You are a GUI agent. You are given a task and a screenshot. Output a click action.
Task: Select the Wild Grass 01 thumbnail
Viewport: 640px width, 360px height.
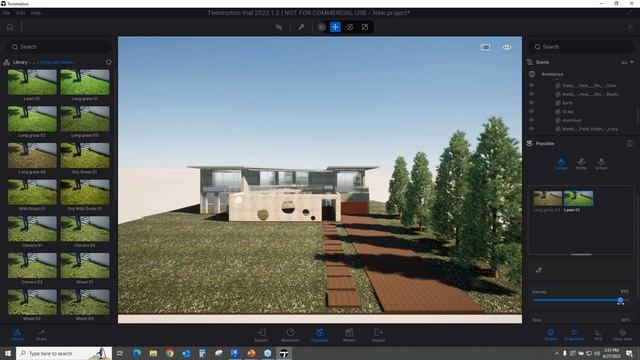point(32,192)
